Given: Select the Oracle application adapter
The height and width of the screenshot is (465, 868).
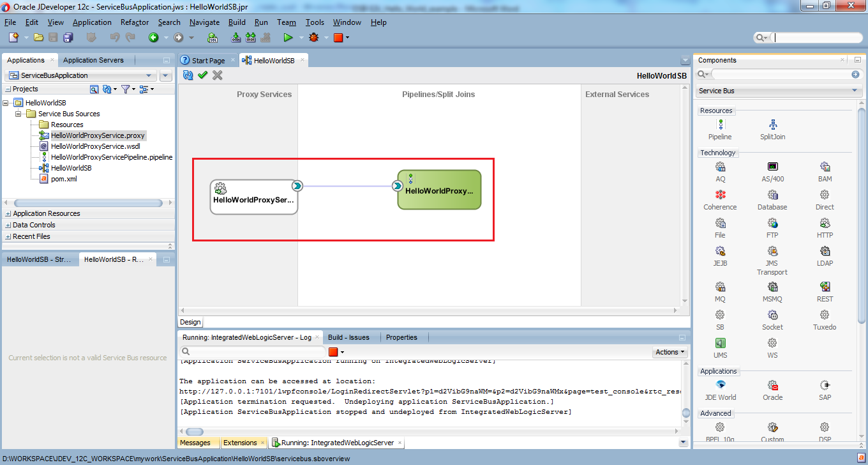Looking at the screenshot, I should pyautogui.click(x=772, y=385).
